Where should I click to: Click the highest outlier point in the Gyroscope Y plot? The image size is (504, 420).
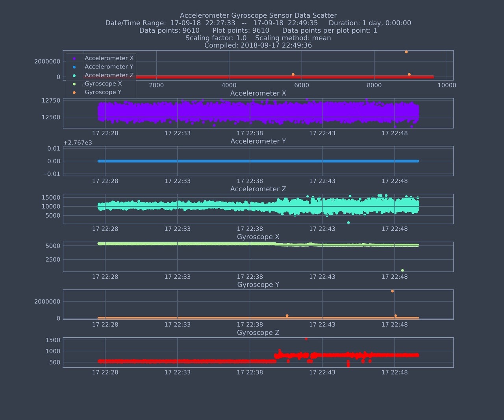pos(393,291)
